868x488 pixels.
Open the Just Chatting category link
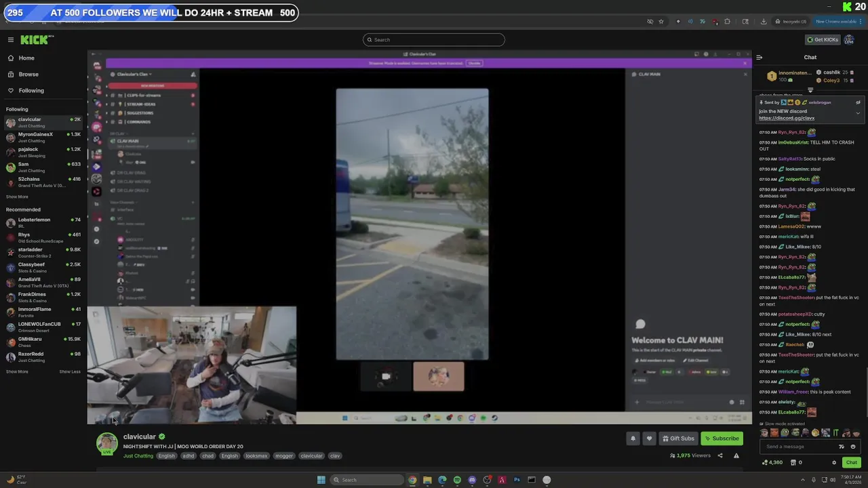(138, 456)
